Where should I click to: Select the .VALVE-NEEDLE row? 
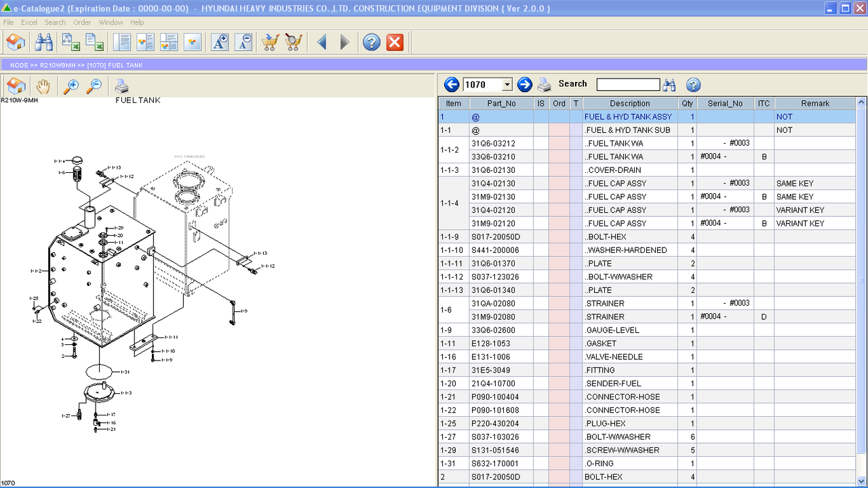point(647,357)
